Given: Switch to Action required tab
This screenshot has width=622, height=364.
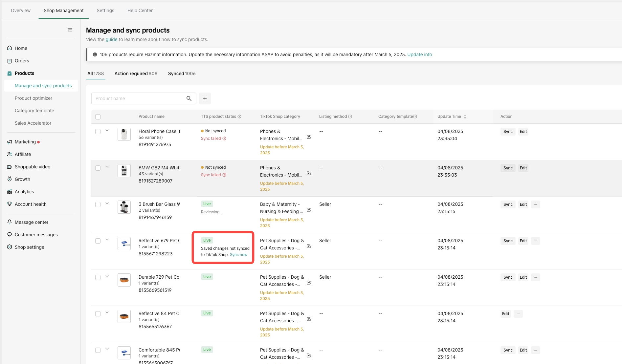Looking at the screenshot, I should [136, 74].
